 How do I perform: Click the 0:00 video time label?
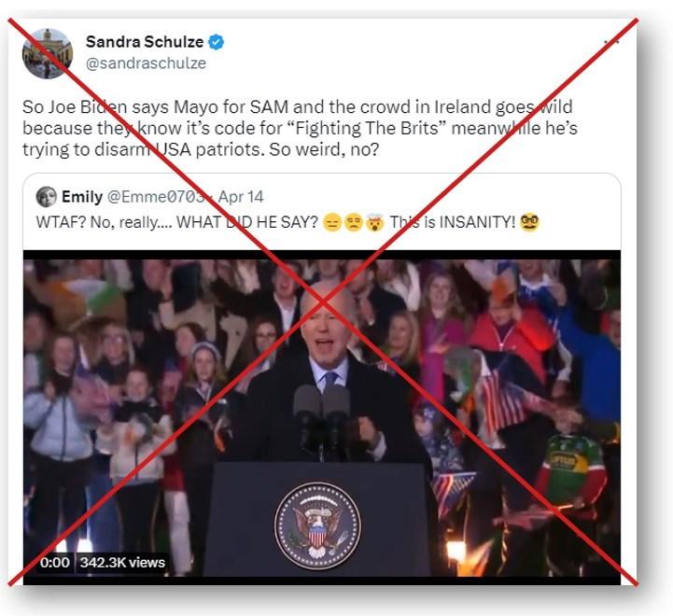pyautogui.click(x=54, y=563)
